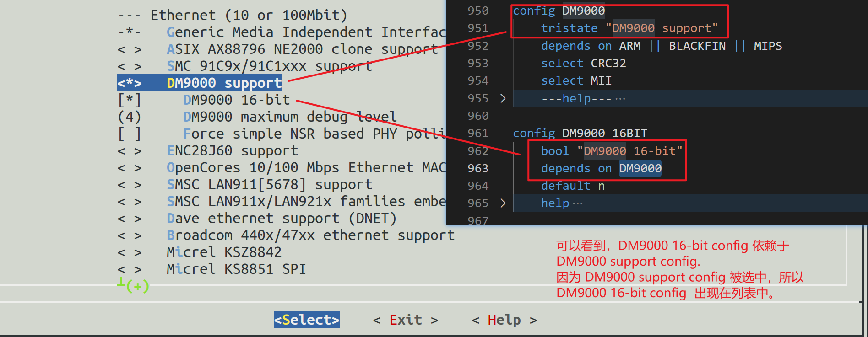Image resolution: width=868 pixels, height=337 pixels.
Task: Toggle ENC28J60 support option
Action: pyautogui.click(x=130, y=151)
